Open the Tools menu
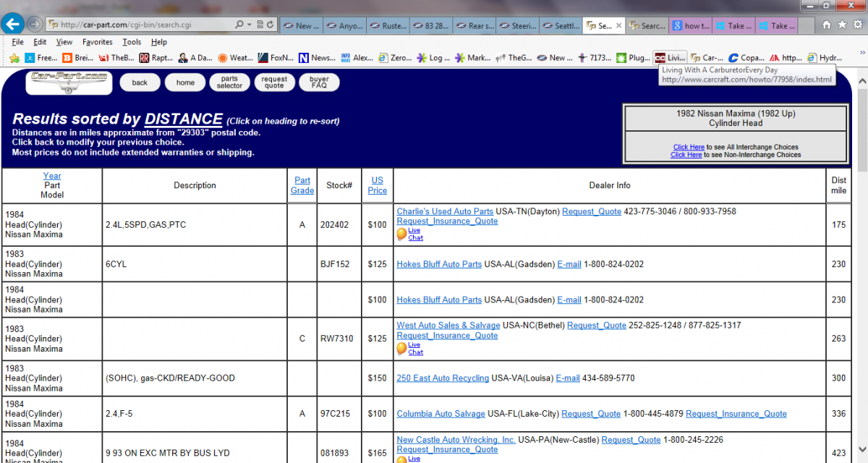 [132, 42]
